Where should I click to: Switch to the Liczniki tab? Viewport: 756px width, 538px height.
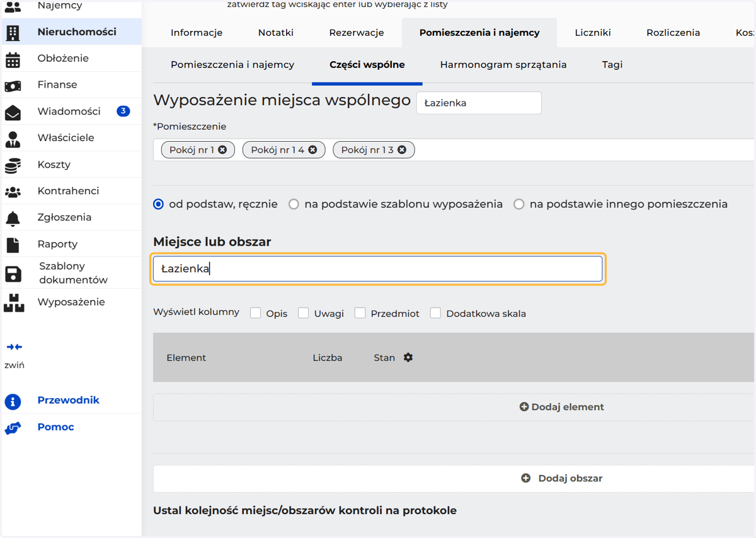coord(593,33)
